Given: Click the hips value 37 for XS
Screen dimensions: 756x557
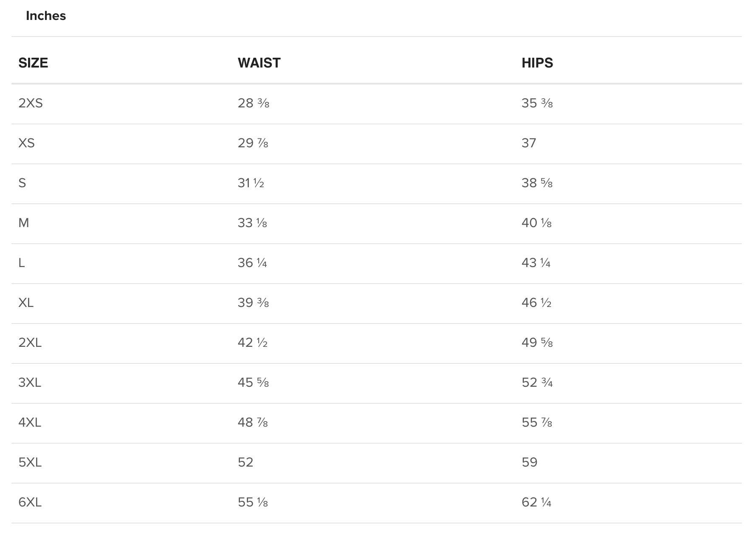Looking at the screenshot, I should (529, 143).
